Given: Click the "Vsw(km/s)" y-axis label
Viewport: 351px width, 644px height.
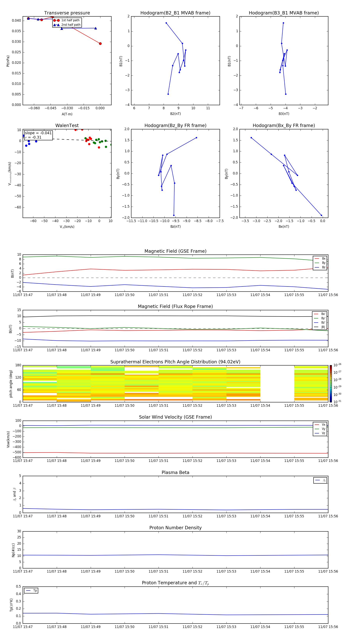Looking at the screenshot, I should (8, 439).
